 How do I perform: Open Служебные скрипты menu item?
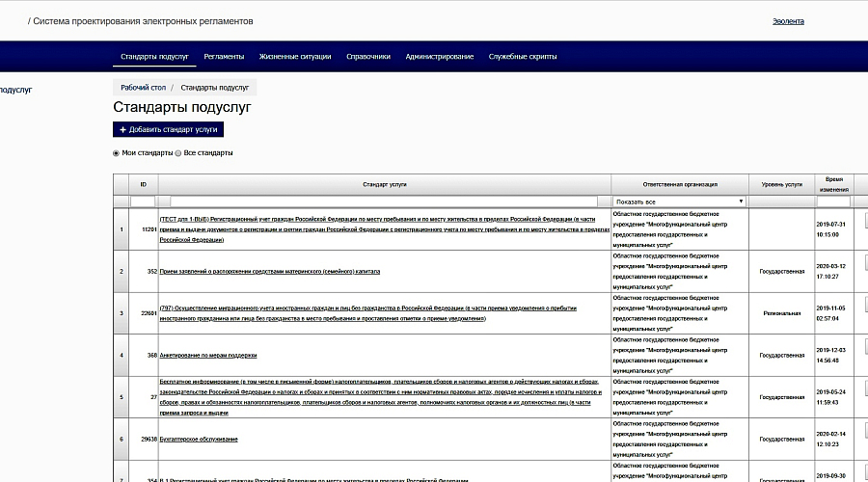[523, 57]
